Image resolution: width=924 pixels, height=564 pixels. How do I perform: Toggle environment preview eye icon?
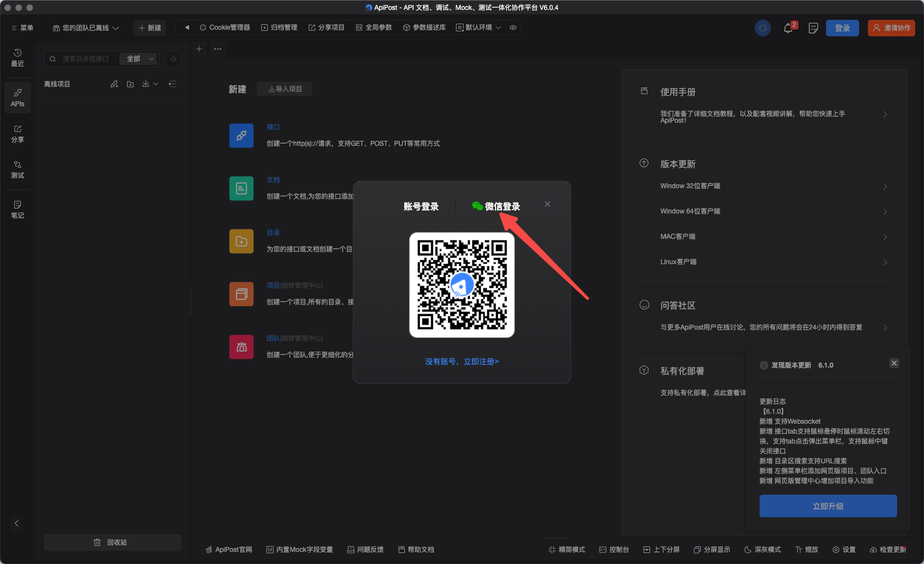(513, 28)
